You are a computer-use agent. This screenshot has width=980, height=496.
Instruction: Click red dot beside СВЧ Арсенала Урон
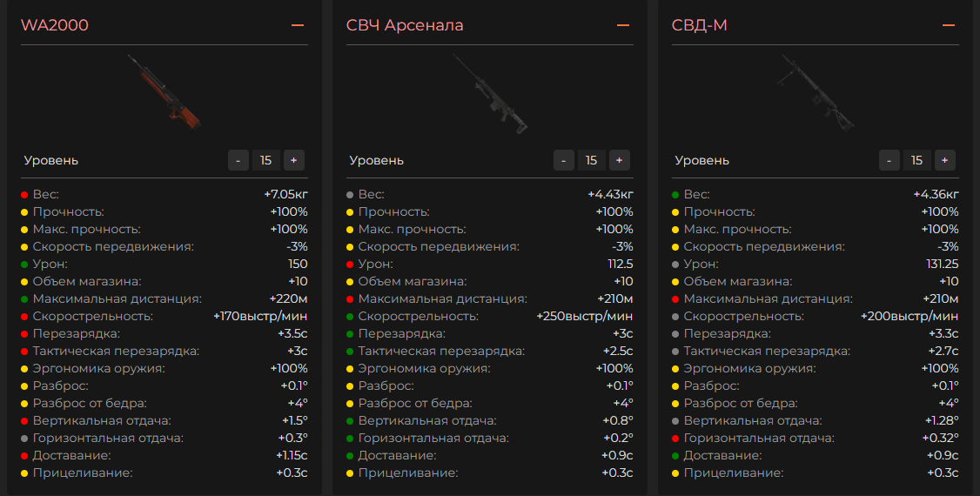tap(350, 265)
